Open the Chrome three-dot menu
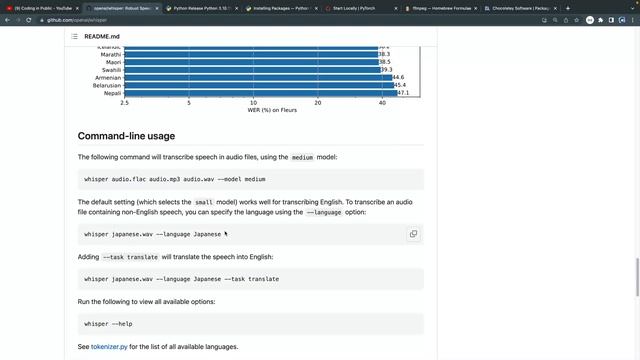This screenshot has height=360, width=640. pos(633,20)
